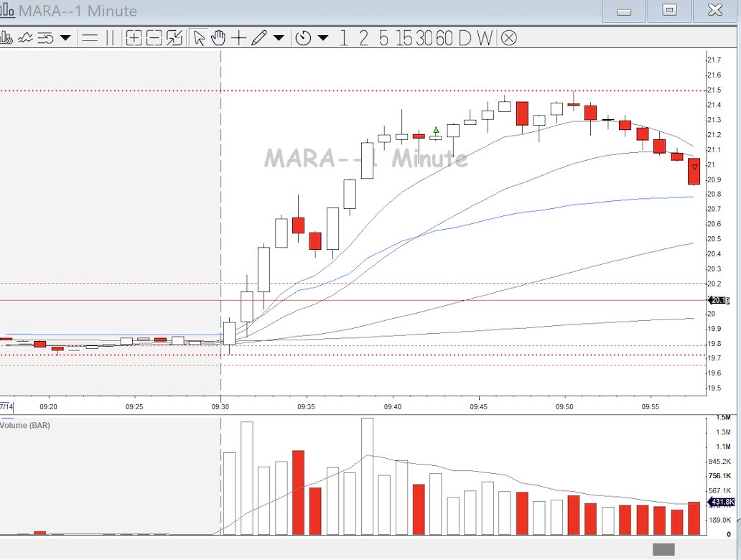
Task: Open the chart type settings icon
Action: pyautogui.click(x=6, y=38)
